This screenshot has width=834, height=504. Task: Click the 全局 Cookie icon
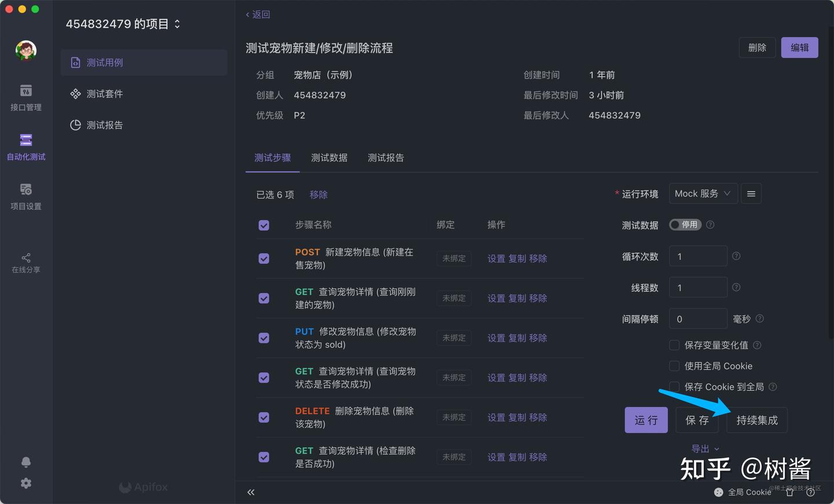pyautogui.click(x=719, y=492)
